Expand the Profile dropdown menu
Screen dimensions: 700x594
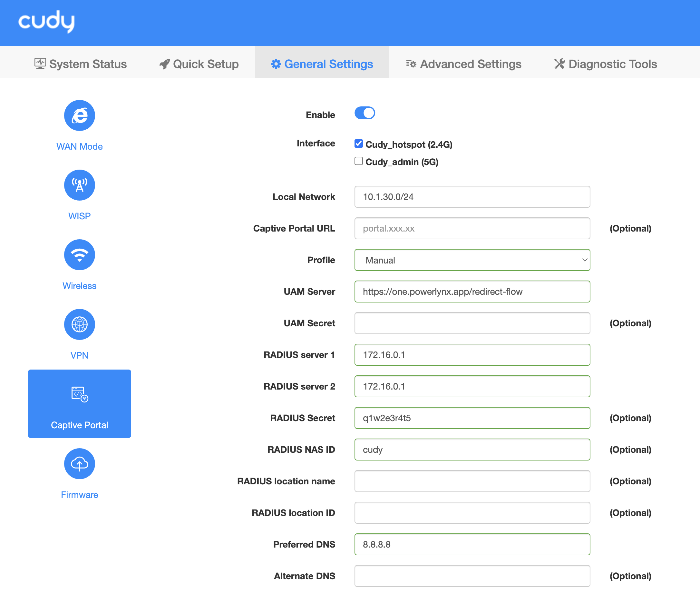click(x=471, y=260)
